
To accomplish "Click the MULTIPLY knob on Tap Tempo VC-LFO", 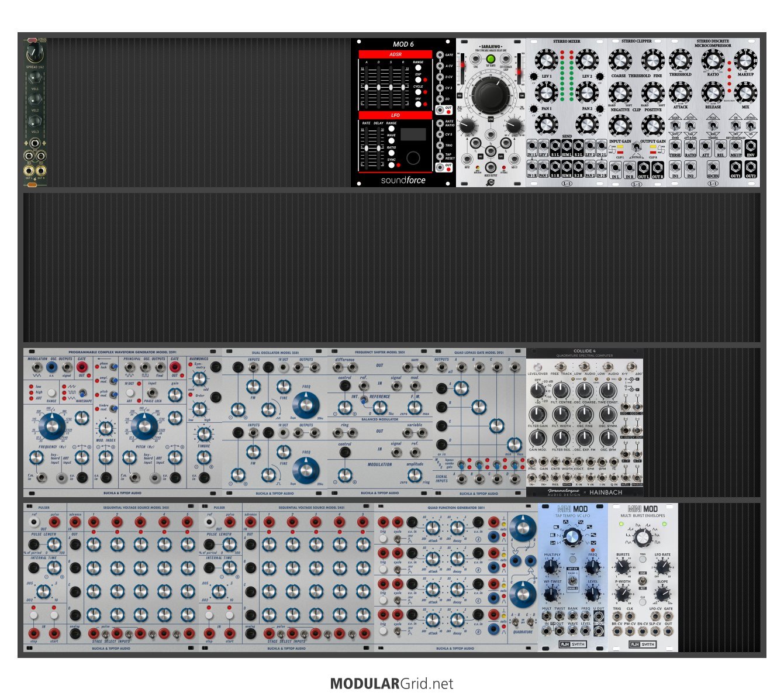I will point(551,566).
